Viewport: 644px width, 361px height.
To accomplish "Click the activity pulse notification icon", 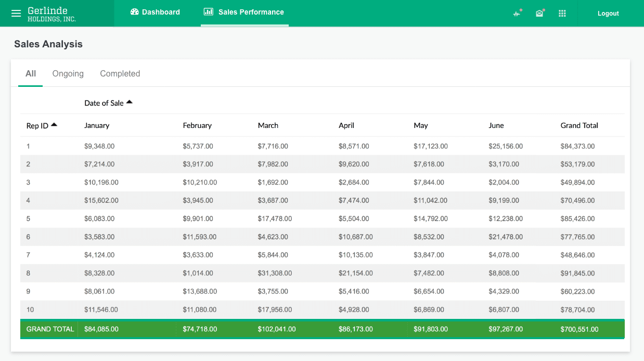I will [x=517, y=14].
